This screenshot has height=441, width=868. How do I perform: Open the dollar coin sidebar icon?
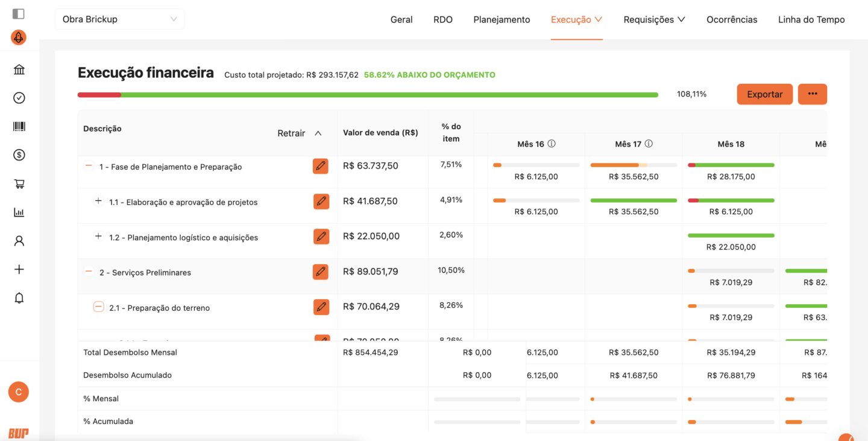point(19,155)
